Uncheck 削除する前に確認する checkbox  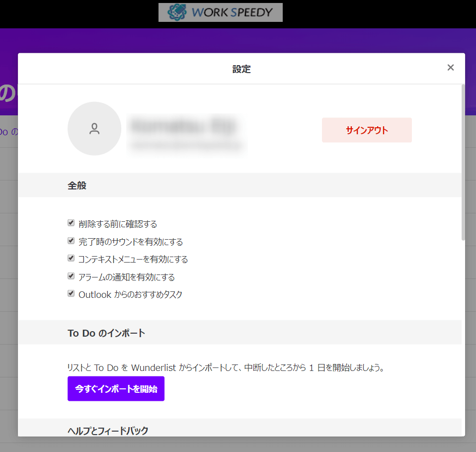tap(71, 223)
